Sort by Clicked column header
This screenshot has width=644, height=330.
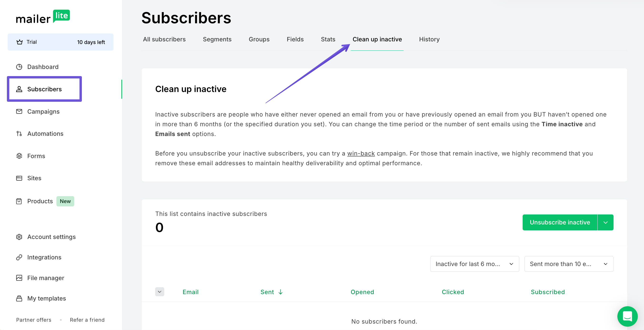453,292
